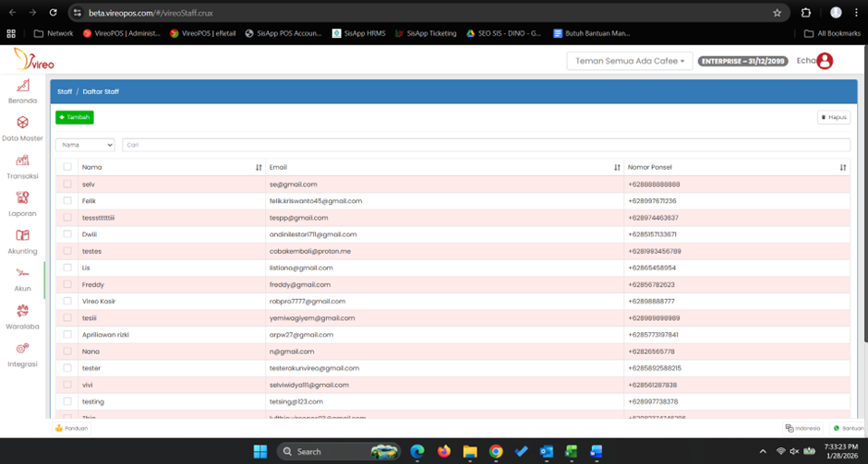Open the Beranda sidebar icon
This screenshot has height=464, width=868.
click(22, 86)
